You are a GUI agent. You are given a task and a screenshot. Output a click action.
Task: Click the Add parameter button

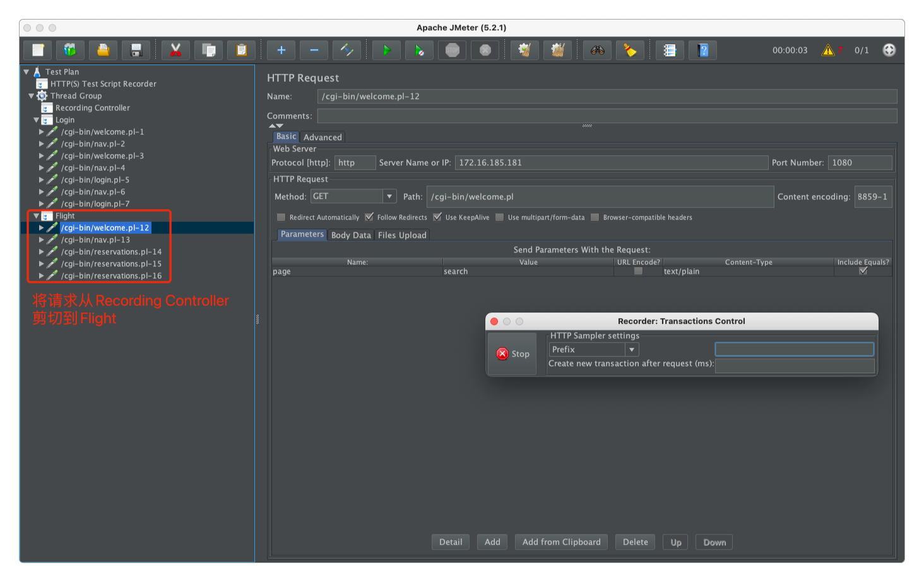[x=492, y=542]
